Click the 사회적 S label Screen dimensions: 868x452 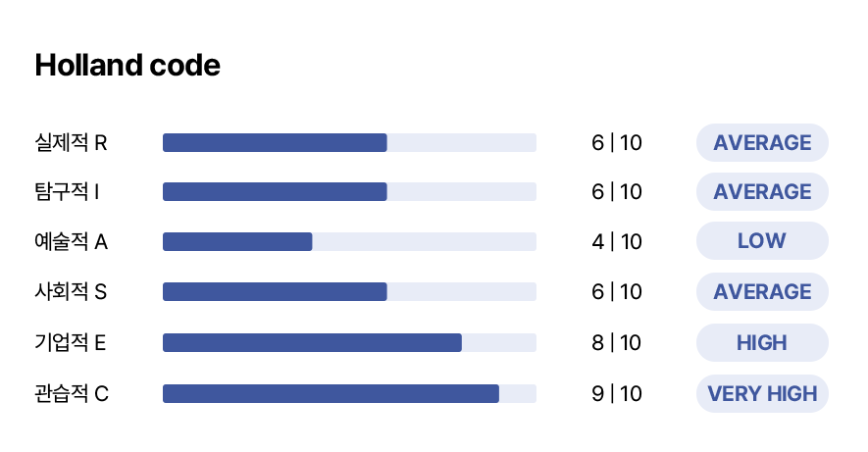[71, 292]
